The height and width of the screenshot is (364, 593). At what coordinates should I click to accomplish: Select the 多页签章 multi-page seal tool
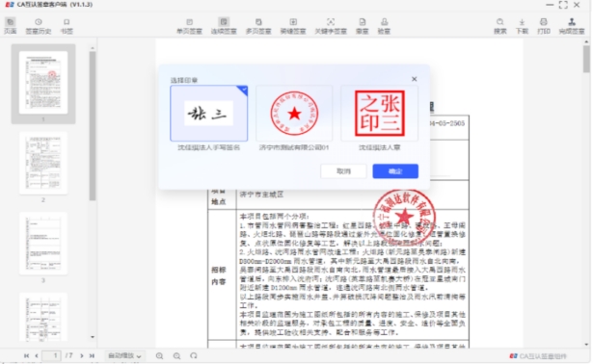258,26
